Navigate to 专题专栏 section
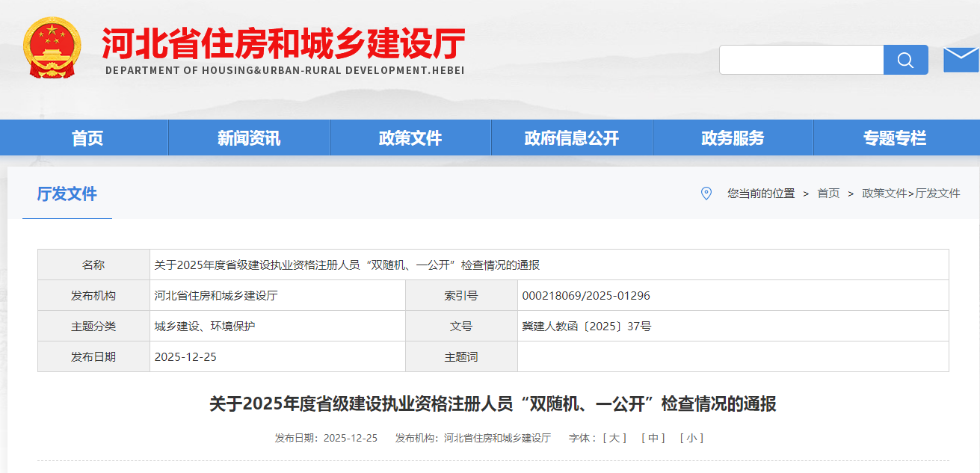Screen dimensions: 980x473 (x=895, y=138)
